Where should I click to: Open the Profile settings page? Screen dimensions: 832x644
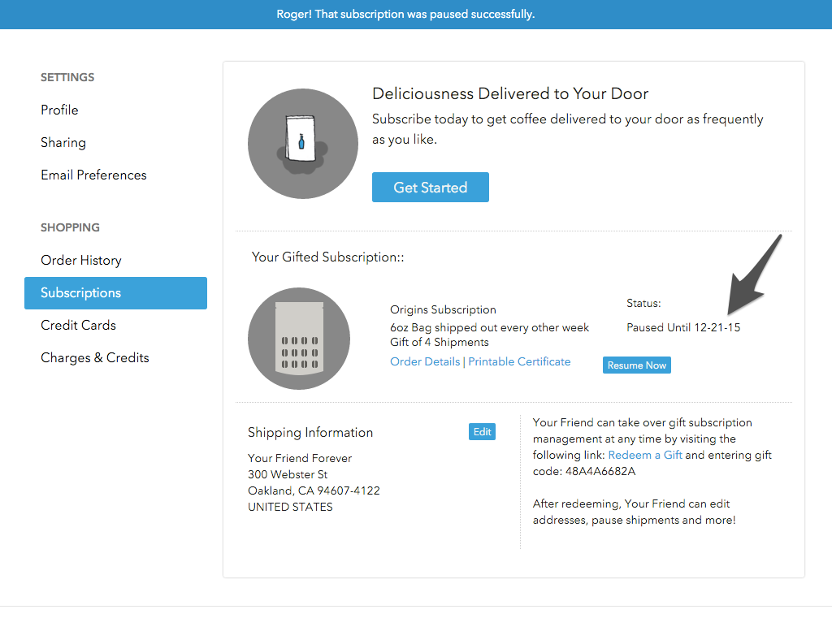(59, 110)
